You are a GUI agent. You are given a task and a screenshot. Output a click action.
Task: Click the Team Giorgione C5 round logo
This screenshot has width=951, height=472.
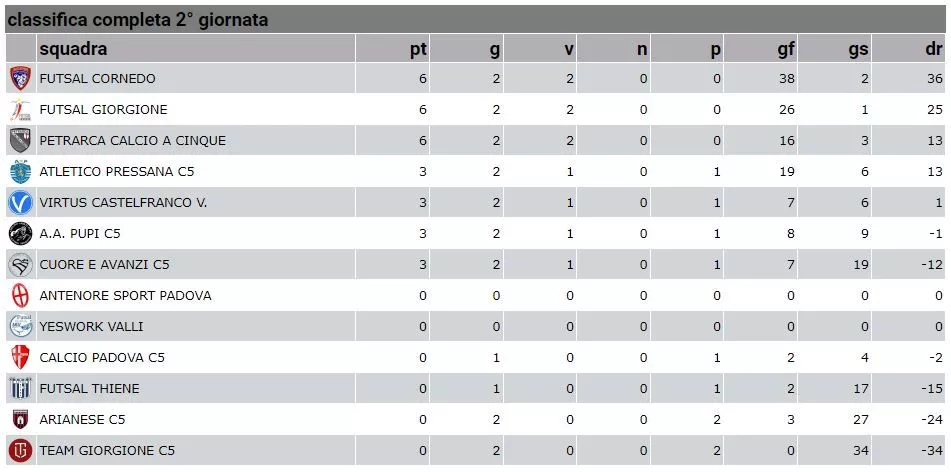click(20, 450)
